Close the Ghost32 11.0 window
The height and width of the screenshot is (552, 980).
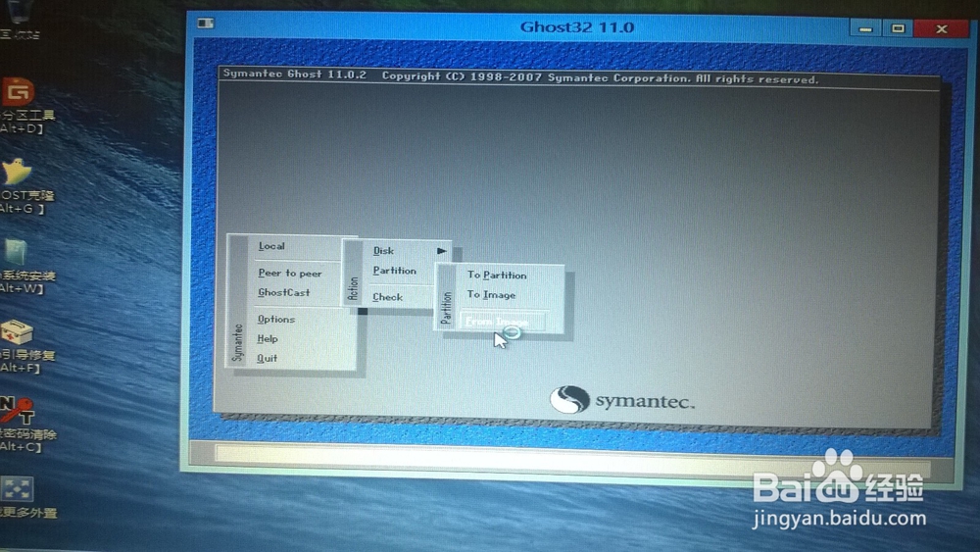(x=941, y=28)
